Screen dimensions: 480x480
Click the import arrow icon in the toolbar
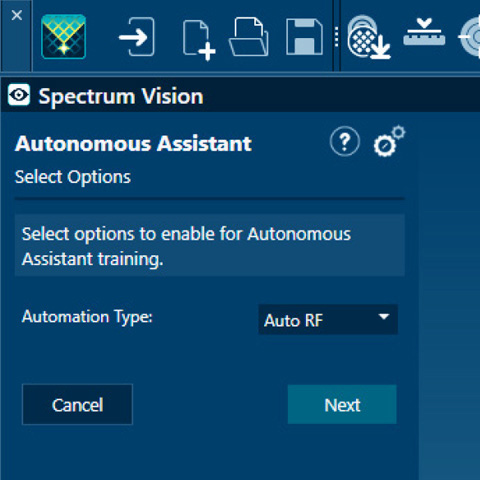[x=137, y=37]
